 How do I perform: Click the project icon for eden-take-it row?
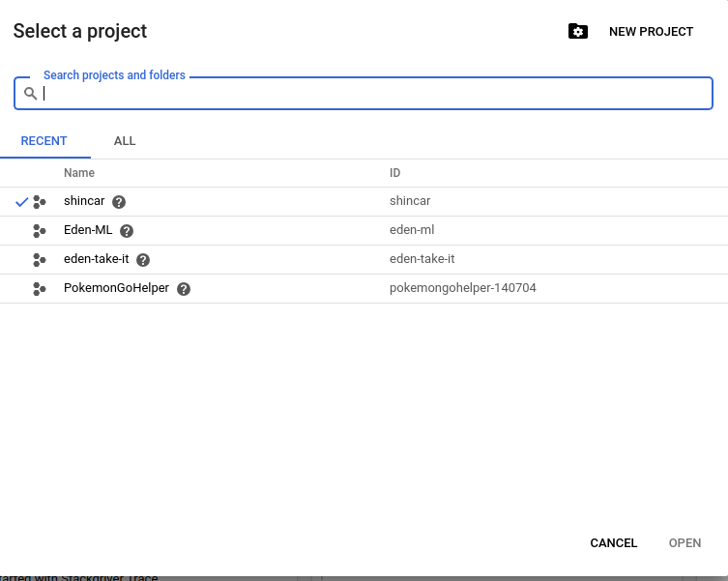click(x=40, y=260)
